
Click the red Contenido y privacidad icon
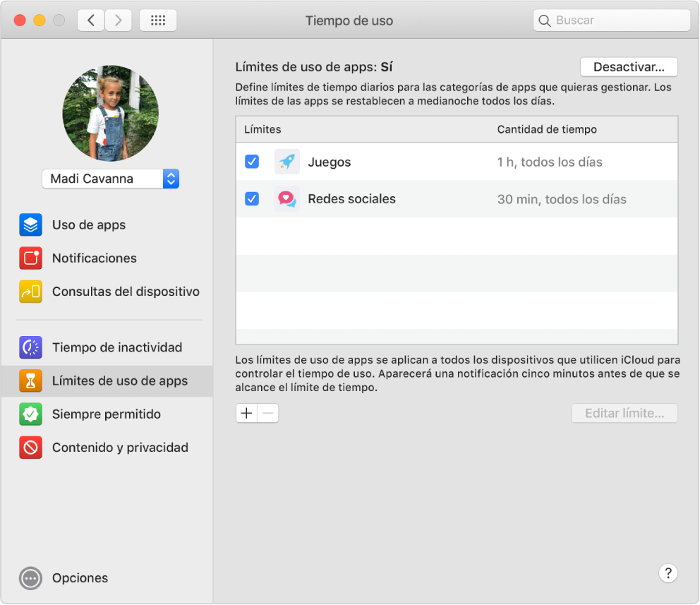[x=30, y=448]
